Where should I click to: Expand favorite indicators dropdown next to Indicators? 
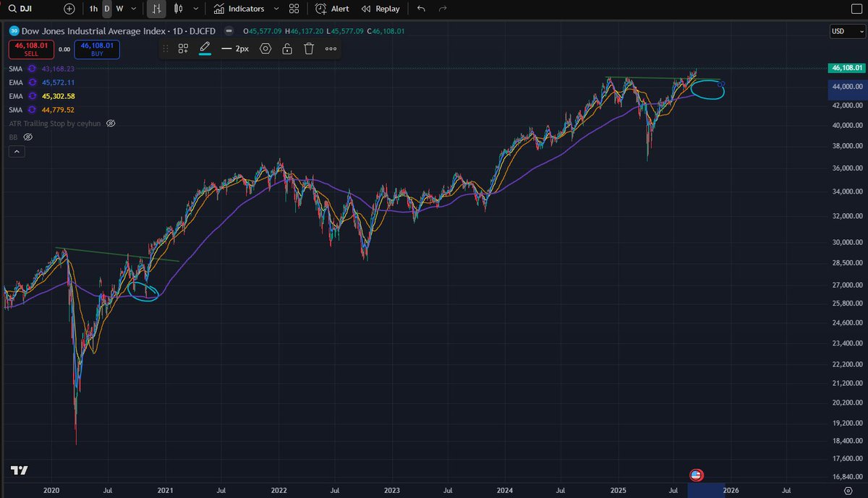click(x=275, y=9)
